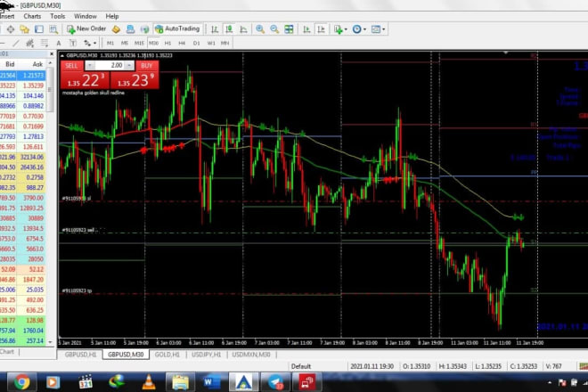Click the 1.35 22 sell price box
This screenshot has width=588, height=392.
tap(86, 80)
